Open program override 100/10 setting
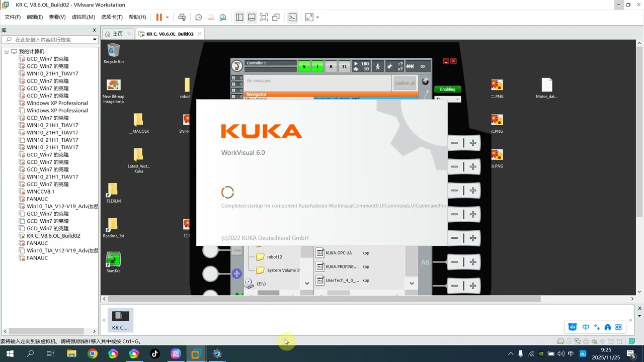The image size is (644, 362). point(361,66)
